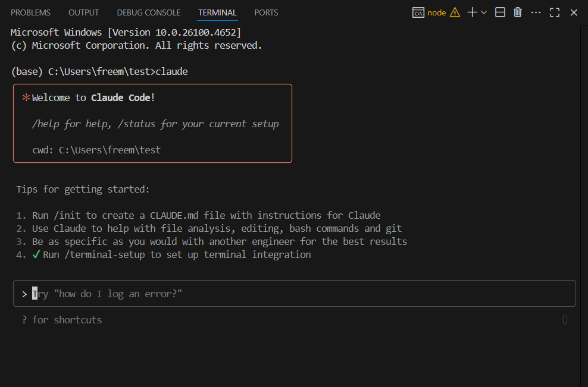Screen dimensions: 588x387
Task: Click the 'Be as specific' tip
Action: click(x=220, y=241)
